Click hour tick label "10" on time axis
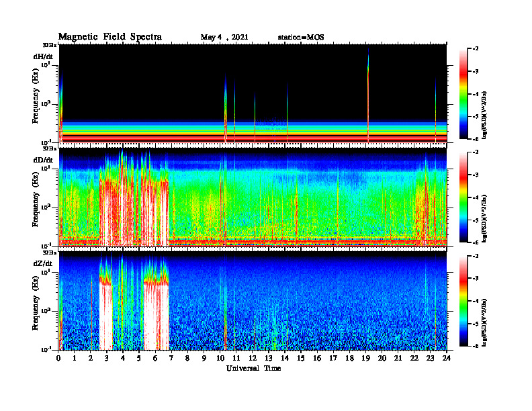The image size is (532, 411). (220, 358)
